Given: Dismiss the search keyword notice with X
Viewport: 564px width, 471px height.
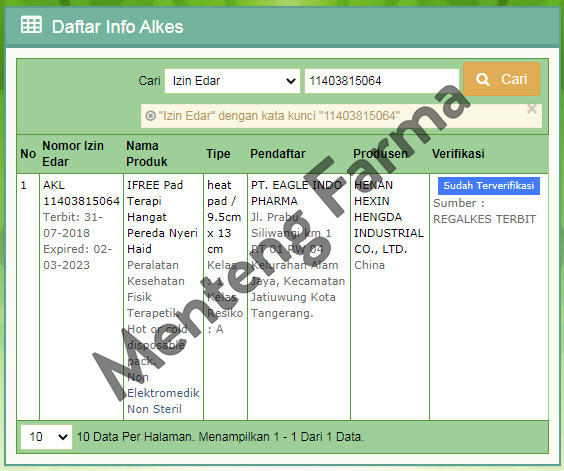Looking at the screenshot, I should click(x=532, y=109).
